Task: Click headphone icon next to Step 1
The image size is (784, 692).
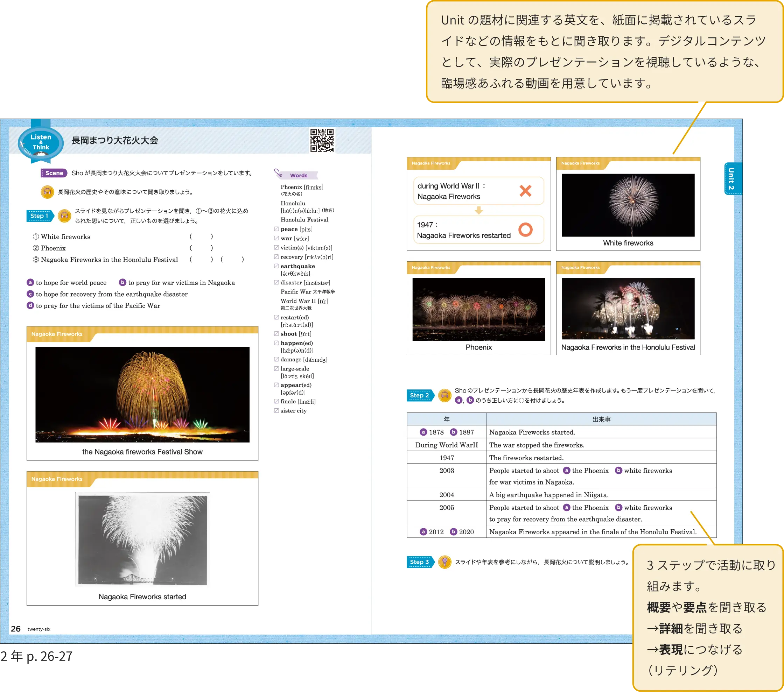Action: point(64,216)
